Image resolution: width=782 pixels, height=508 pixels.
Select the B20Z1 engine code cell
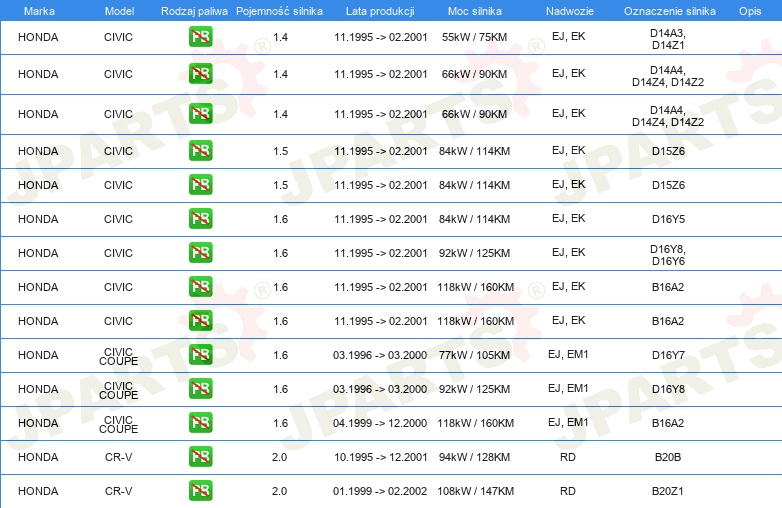click(668, 491)
